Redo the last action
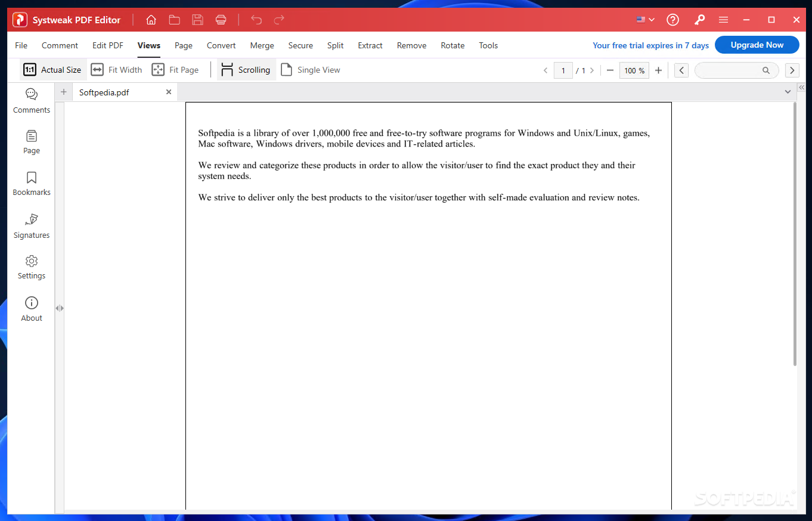812x521 pixels. (279, 20)
